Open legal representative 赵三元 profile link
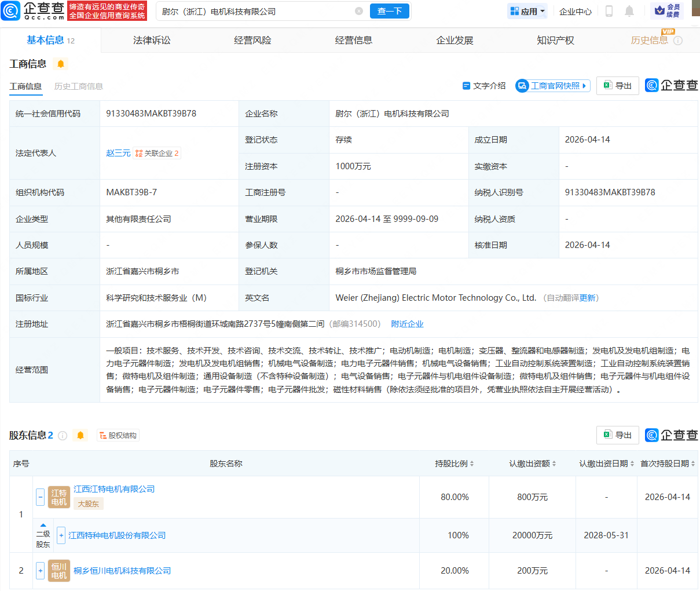The height and width of the screenshot is (591, 700). coord(118,153)
